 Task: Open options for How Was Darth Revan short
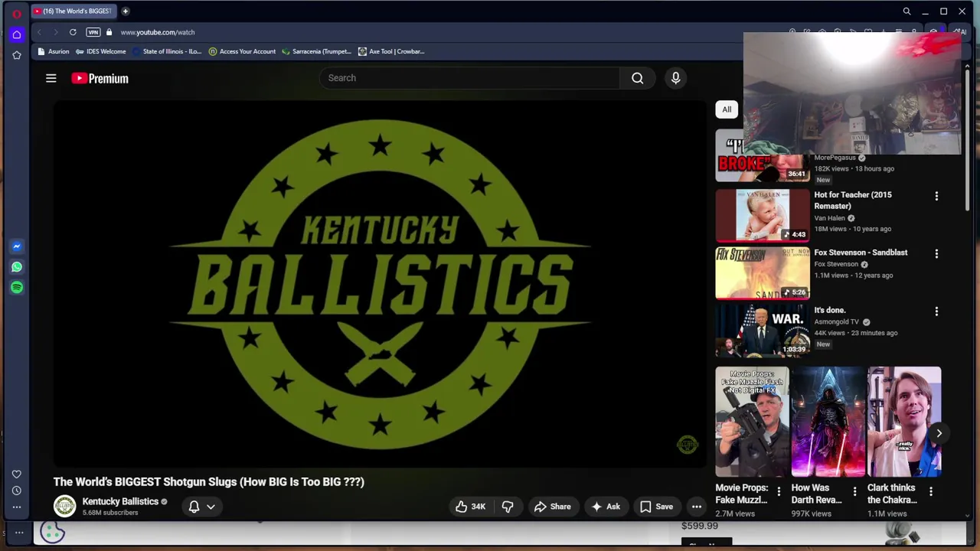(x=854, y=491)
